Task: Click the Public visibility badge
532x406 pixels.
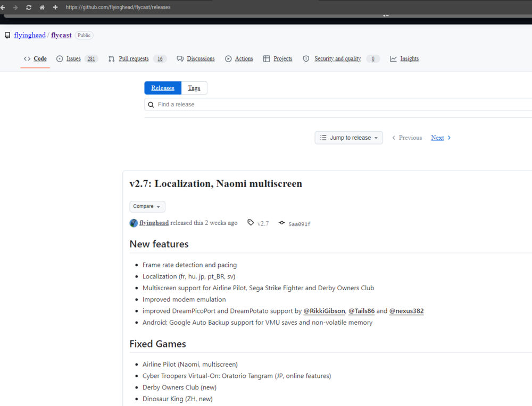Action: [84, 35]
